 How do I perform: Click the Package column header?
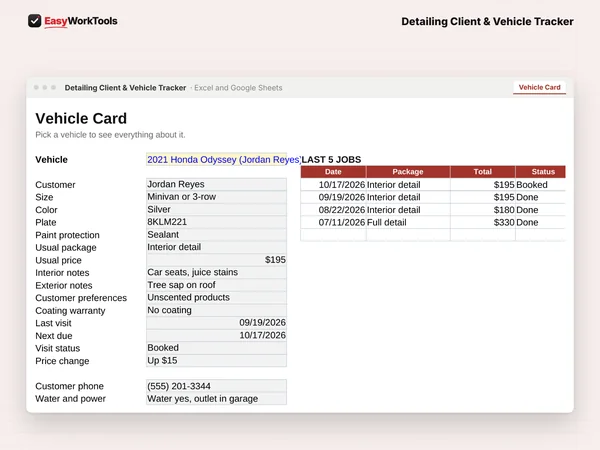tap(408, 172)
